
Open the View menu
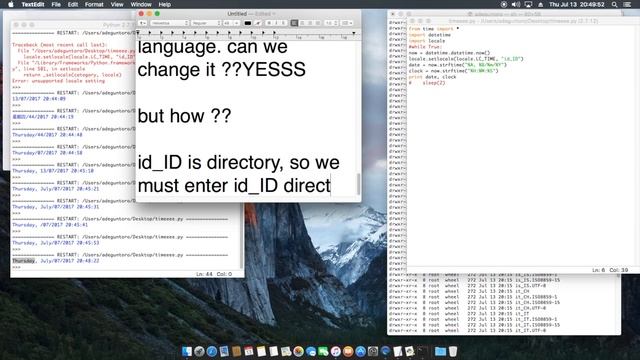point(117,4)
